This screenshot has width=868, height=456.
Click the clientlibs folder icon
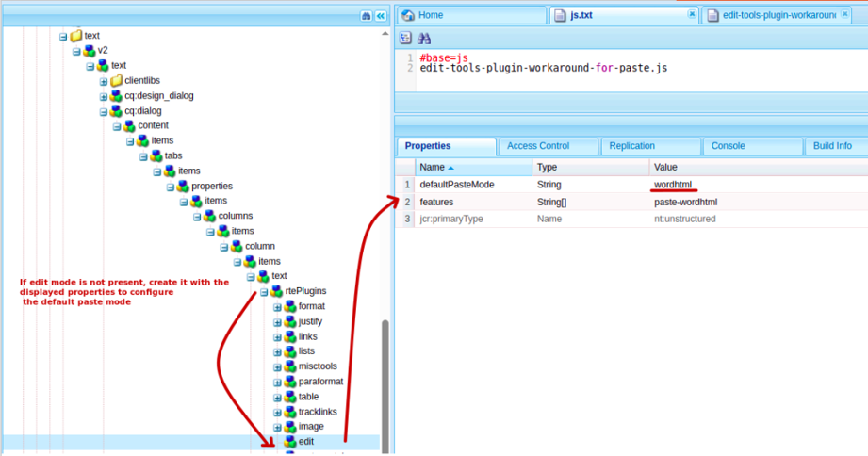[x=116, y=80]
